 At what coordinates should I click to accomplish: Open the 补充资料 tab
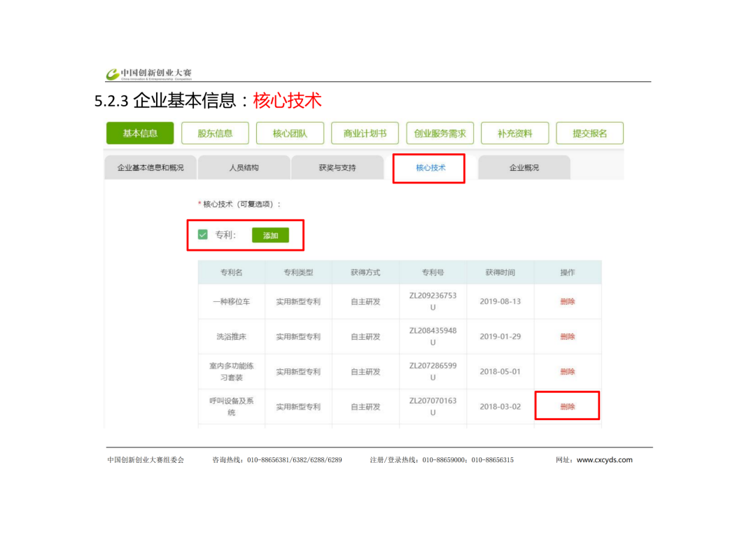514,133
